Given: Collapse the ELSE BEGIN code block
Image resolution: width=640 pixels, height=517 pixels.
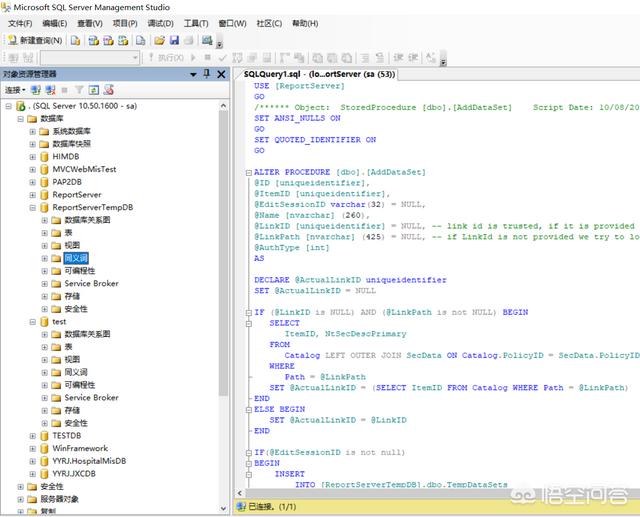Looking at the screenshot, I should pos(249,410).
